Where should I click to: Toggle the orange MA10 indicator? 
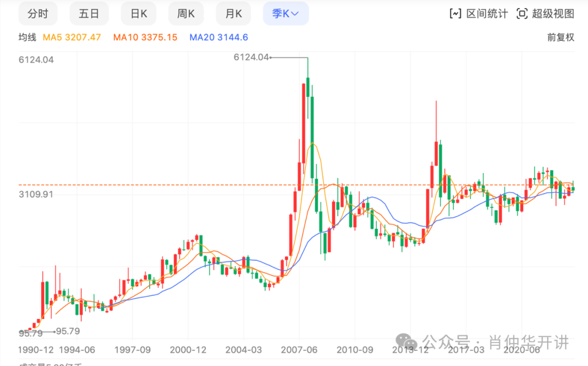145,38
